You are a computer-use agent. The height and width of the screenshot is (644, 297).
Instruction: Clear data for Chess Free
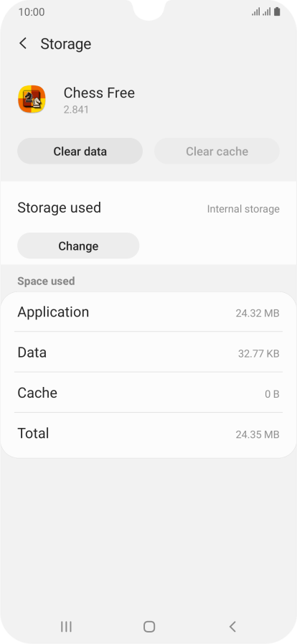click(80, 151)
